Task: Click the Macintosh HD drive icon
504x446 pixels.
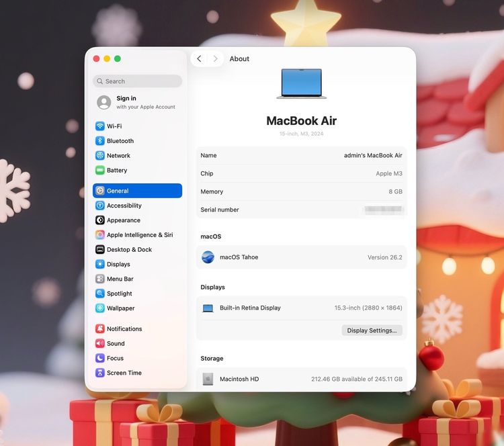Action: point(208,379)
